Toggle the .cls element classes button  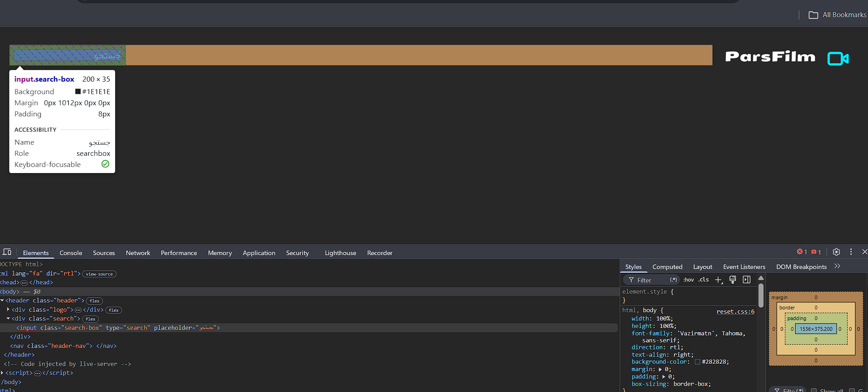tap(704, 280)
